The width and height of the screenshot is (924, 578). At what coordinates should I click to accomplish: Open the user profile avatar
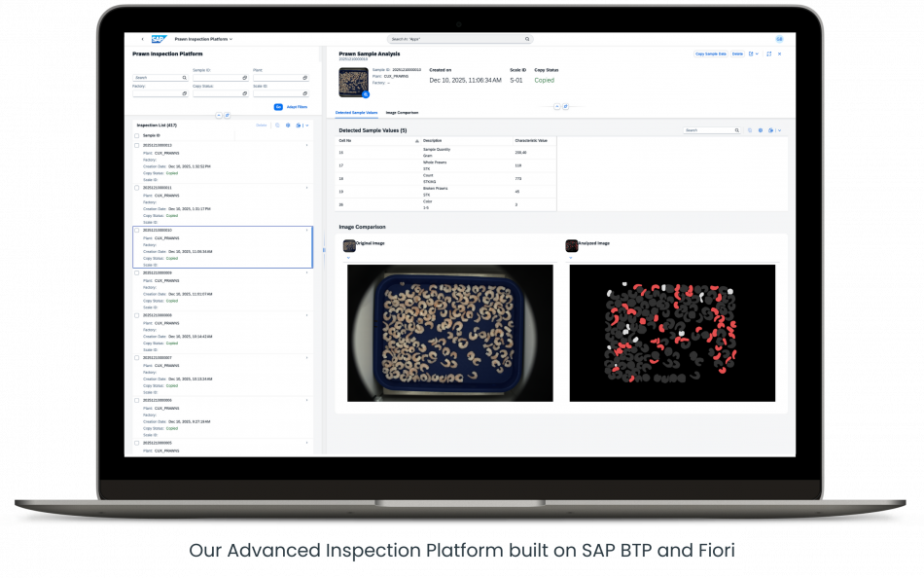[779, 39]
